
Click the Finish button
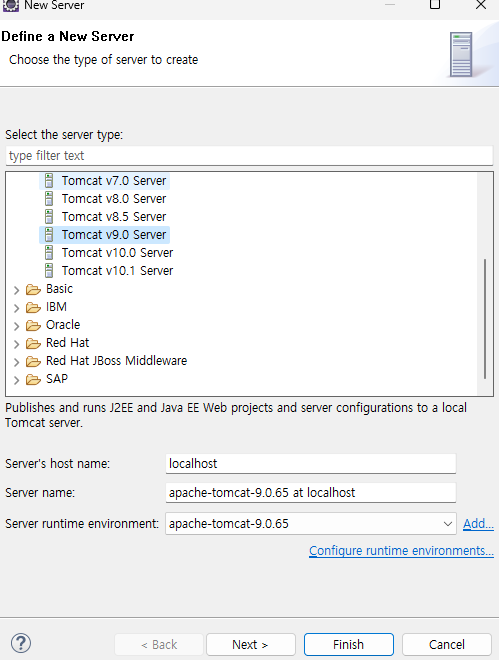349,644
